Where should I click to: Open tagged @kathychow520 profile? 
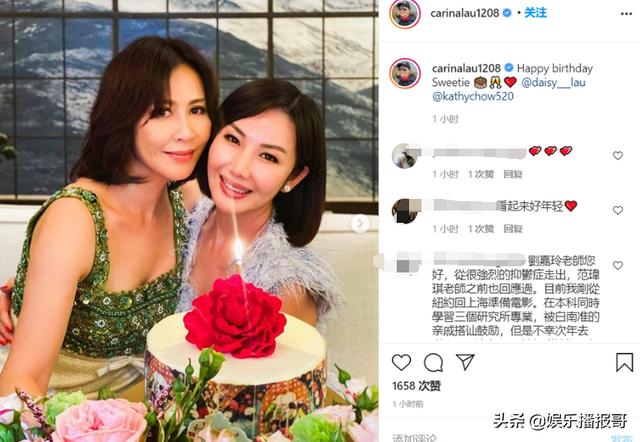pyautogui.click(x=473, y=96)
